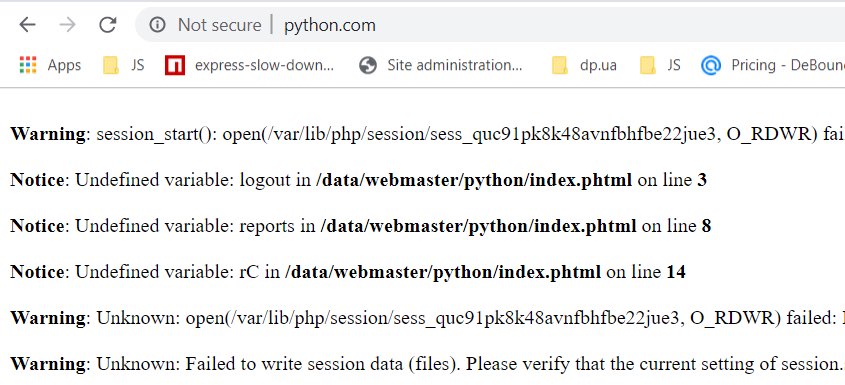Click the forward navigation arrow

point(67,25)
